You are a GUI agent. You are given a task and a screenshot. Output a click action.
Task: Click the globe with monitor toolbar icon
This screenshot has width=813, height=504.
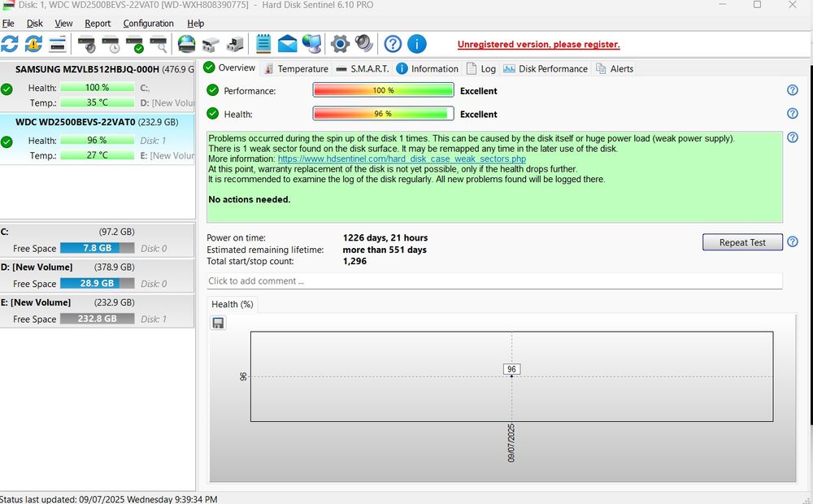click(x=311, y=44)
